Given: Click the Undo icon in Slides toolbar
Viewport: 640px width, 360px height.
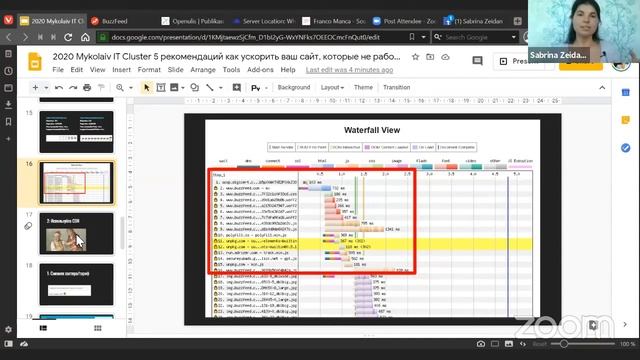Looking at the screenshot, I should tap(59, 87).
